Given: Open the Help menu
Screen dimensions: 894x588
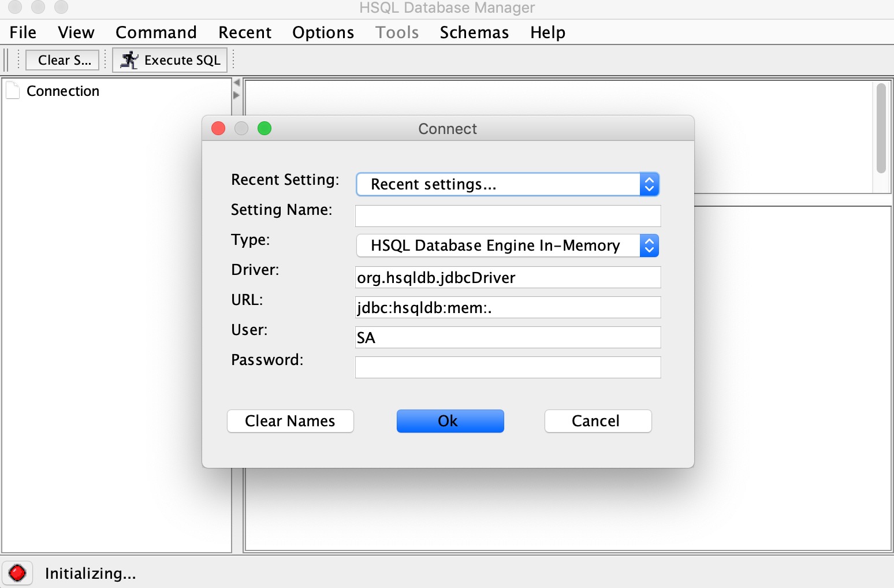Looking at the screenshot, I should [x=547, y=32].
